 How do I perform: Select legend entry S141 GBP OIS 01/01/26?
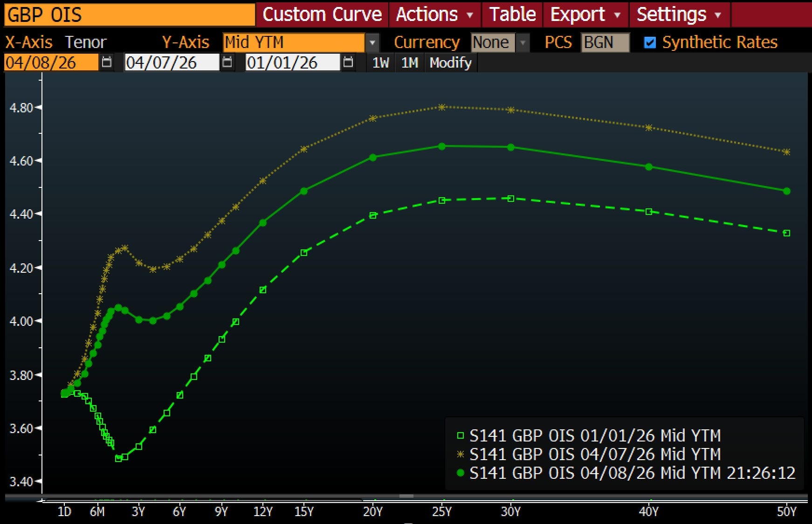point(589,435)
